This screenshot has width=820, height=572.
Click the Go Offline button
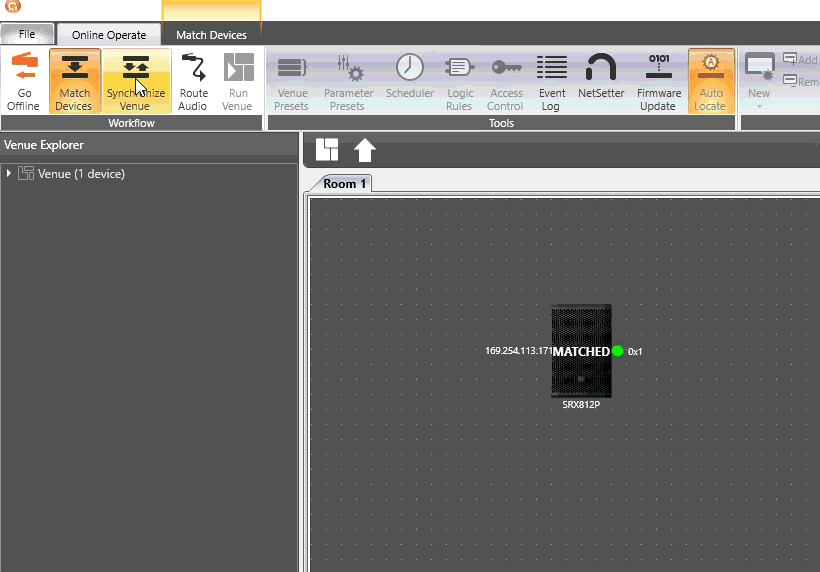pos(24,81)
